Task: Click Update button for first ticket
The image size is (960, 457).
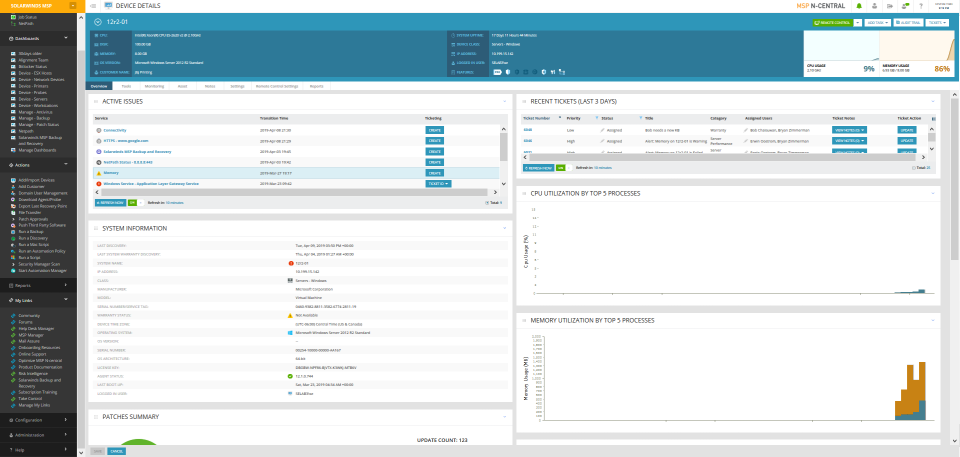Action: point(907,130)
